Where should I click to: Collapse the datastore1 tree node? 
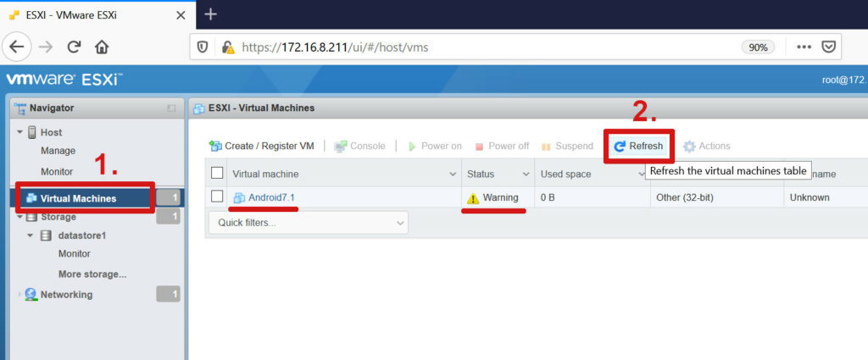click(x=31, y=235)
